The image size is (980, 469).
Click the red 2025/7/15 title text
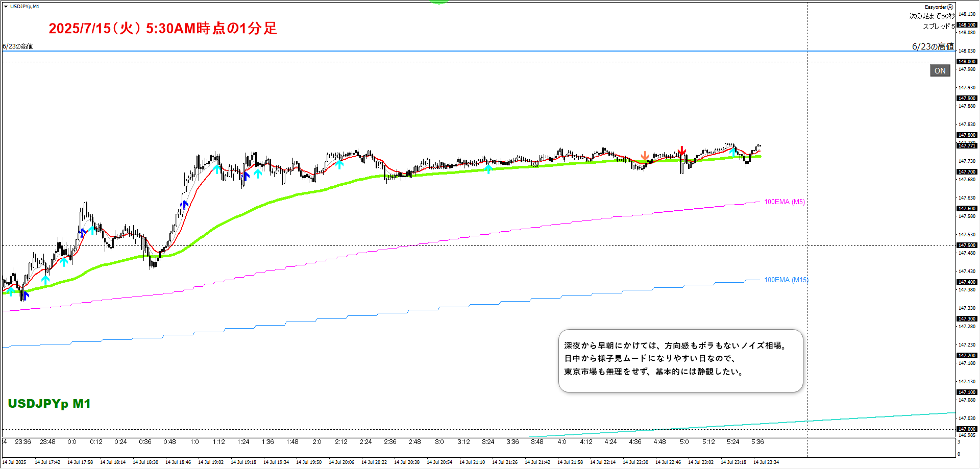(163, 28)
